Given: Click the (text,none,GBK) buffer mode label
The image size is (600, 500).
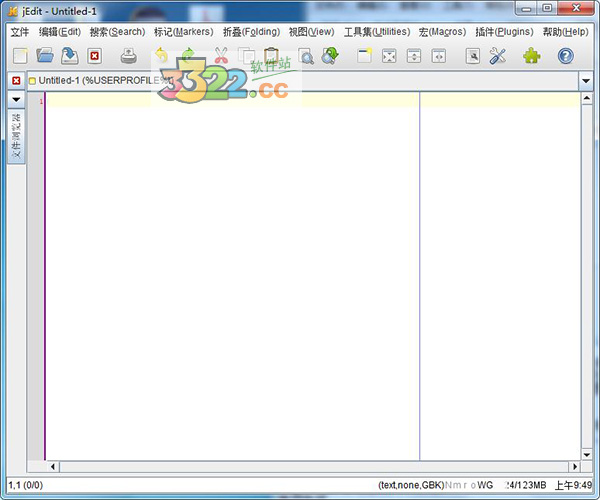Looking at the screenshot, I should (410, 485).
